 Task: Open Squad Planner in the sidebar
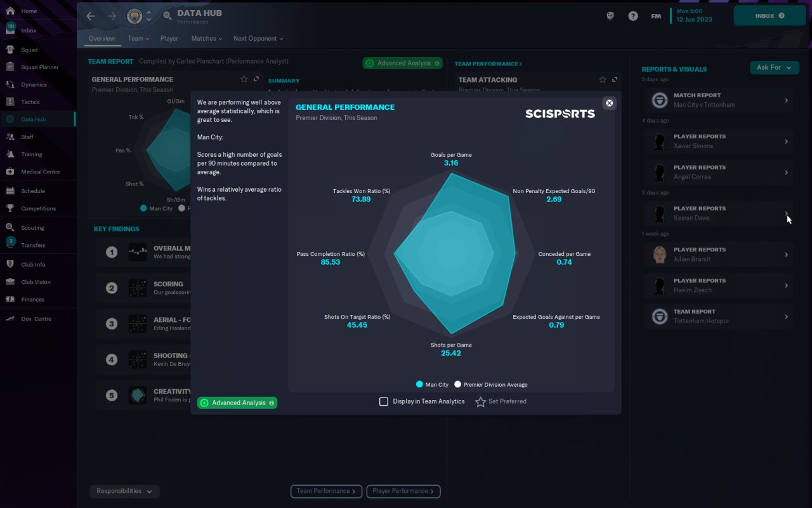(x=38, y=67)
